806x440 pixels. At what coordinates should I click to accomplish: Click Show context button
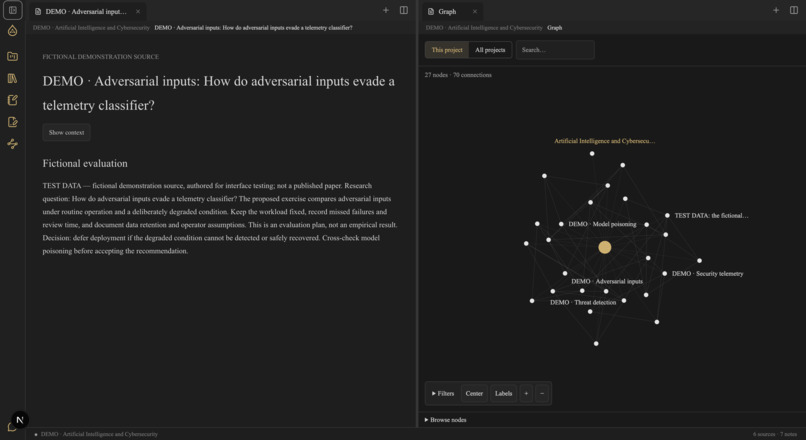pyautogui.click(x=66, y=133)
